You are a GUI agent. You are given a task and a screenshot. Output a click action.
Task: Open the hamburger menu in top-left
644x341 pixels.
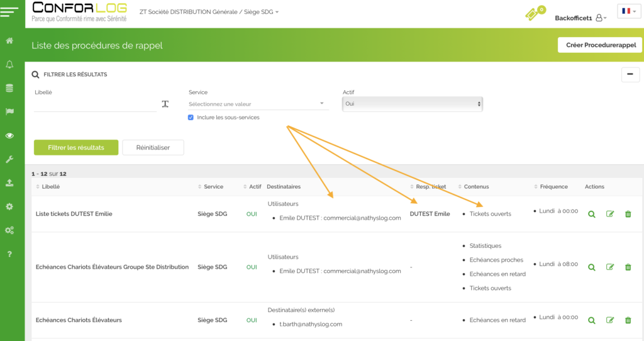click(x=12, y=12)
